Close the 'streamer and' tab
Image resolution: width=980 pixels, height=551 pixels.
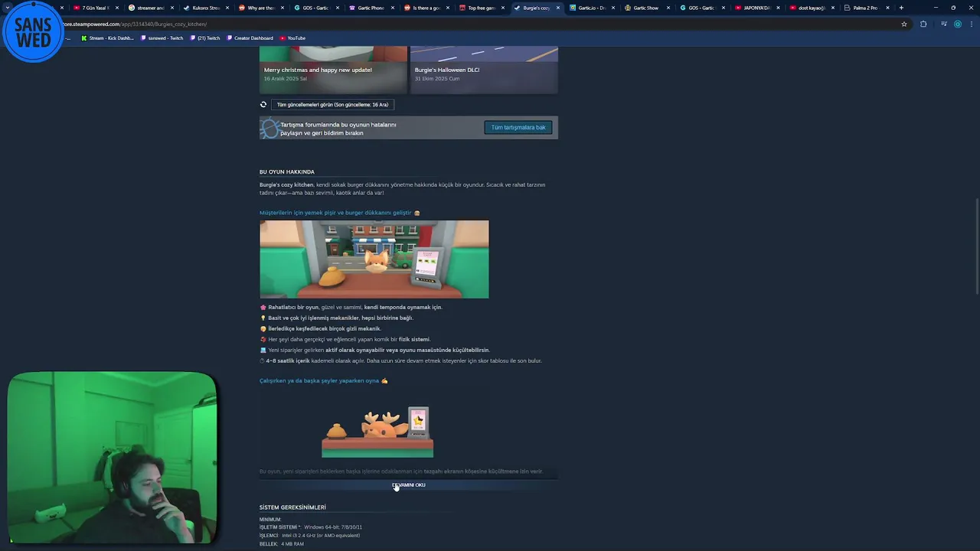point(172,8)
